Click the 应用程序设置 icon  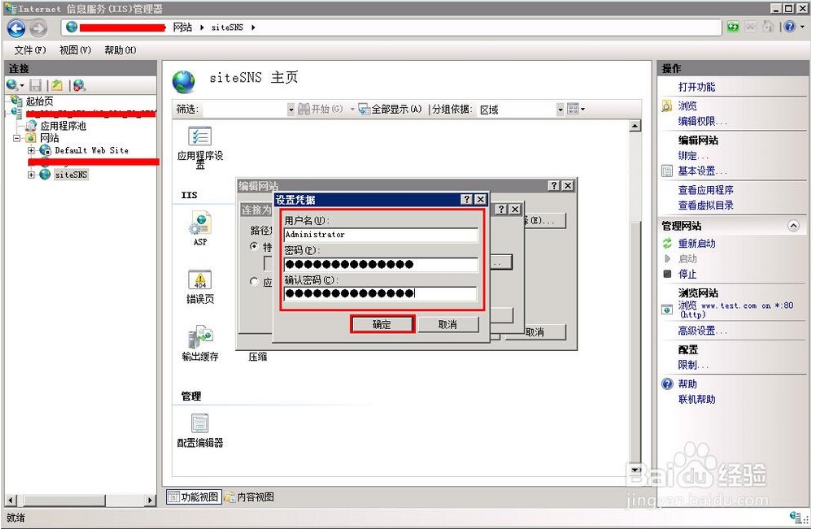(200, 137)
